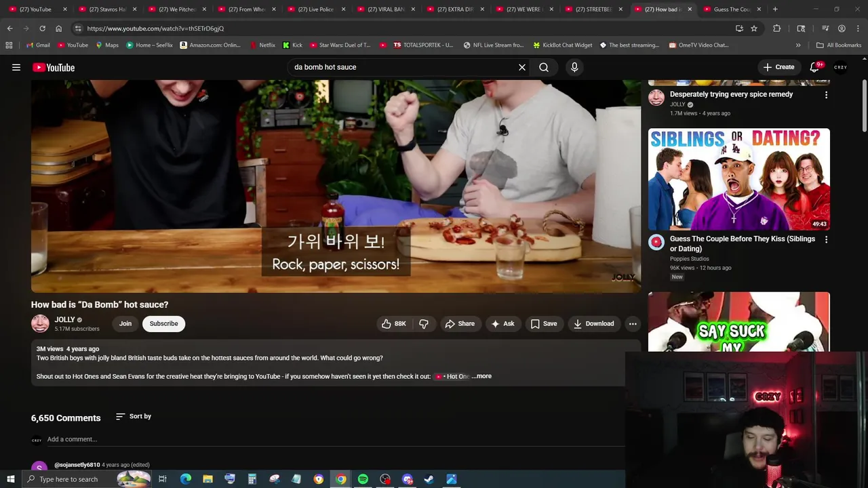Image resolution: width=868 pixels, height=488 pixels.
Task: Download the video
Action: 593,324
